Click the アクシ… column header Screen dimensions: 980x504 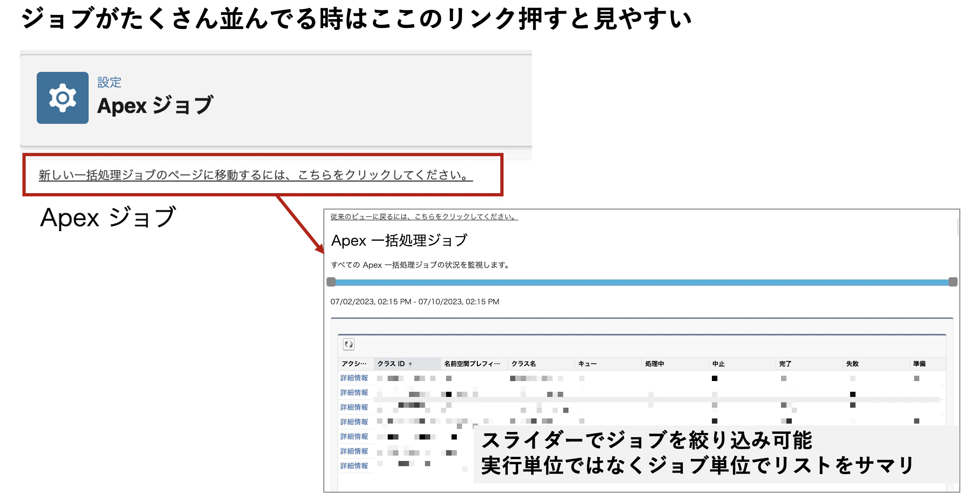[355, 364]
